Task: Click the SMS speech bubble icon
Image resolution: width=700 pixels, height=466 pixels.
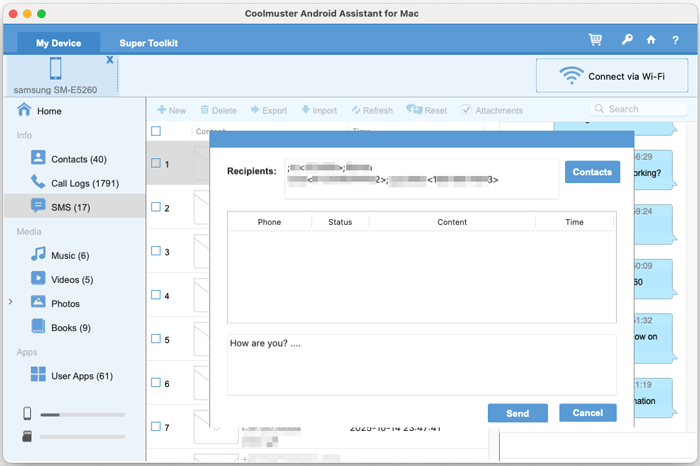Action: coord(38,206)
